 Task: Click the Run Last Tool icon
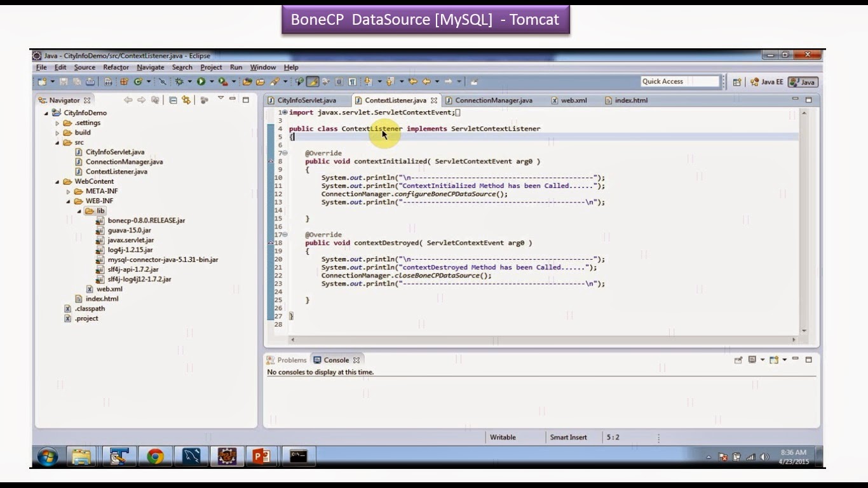point(222,81)
